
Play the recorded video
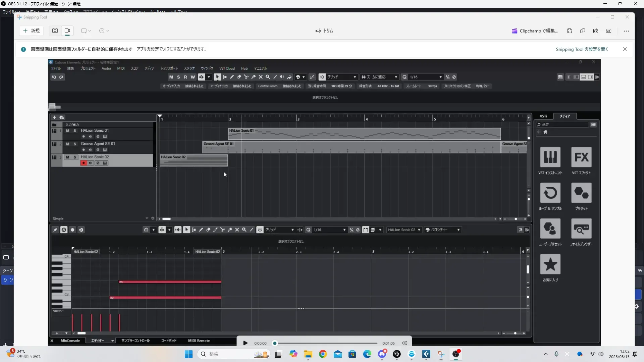(245, 343)
